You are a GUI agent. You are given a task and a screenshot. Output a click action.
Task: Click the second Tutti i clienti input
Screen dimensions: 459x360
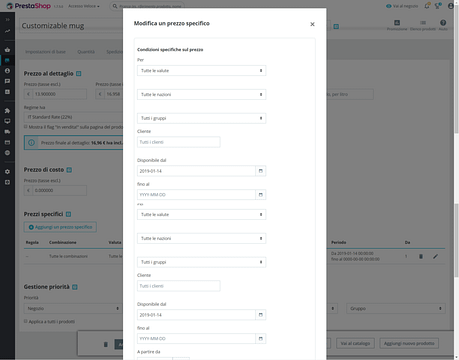coord(179,286)
